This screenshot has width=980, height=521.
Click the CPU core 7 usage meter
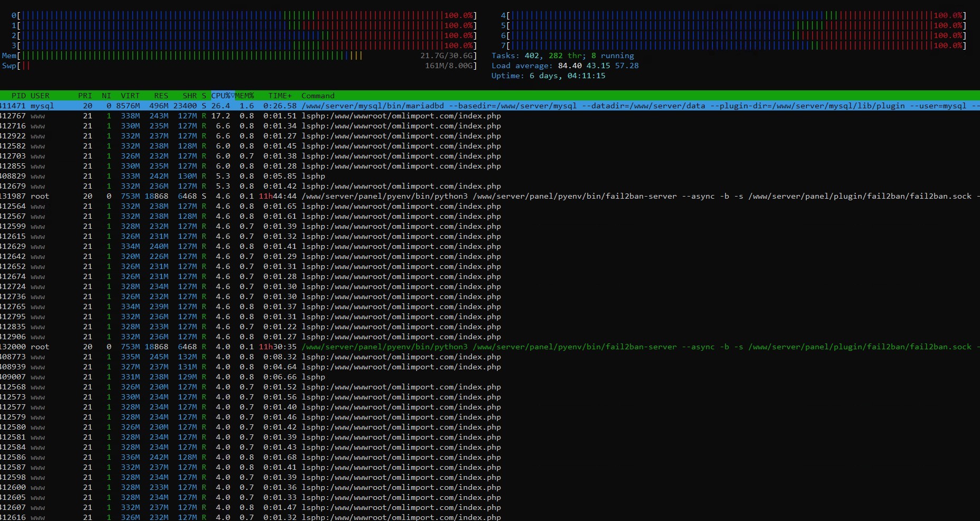(733, 46)
